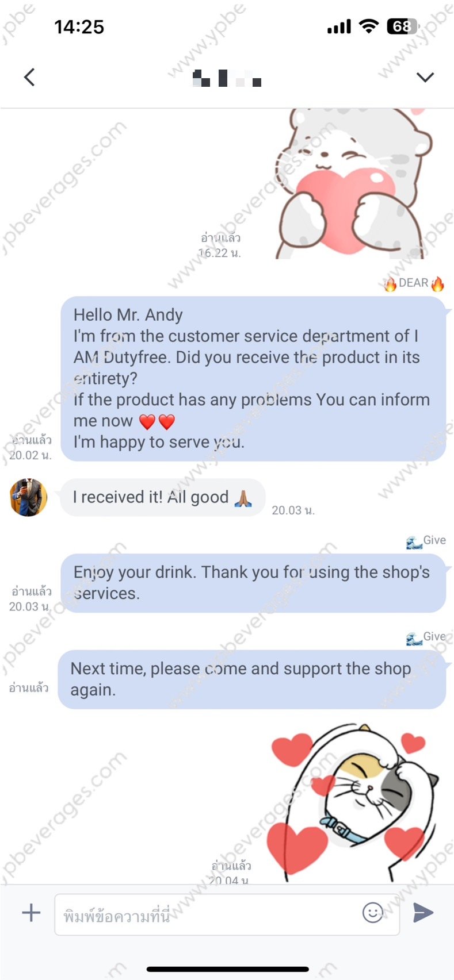Tap the blurred contact name in header
Image resolution: width=454 pixels, height=980 pixels.
[227, 78]
